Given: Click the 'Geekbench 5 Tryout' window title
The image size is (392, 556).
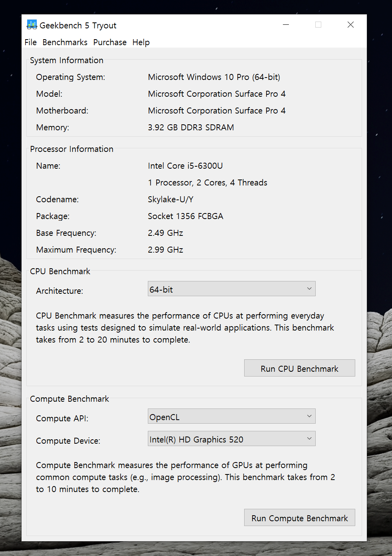Looking at the screenshot, I should pyautogui.click(x=78, y=26).
